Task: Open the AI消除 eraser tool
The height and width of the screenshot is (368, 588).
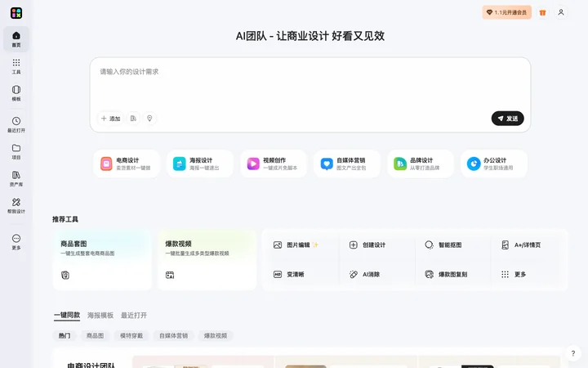Action: click(x=364, y=275)
